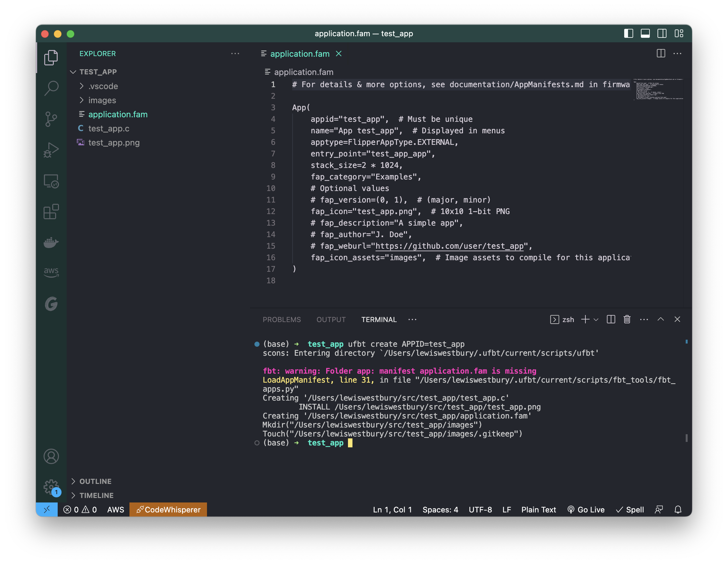Viewport: 728px width, 564px height.
Task: Open the Extensions view
Action: [51, 212]
